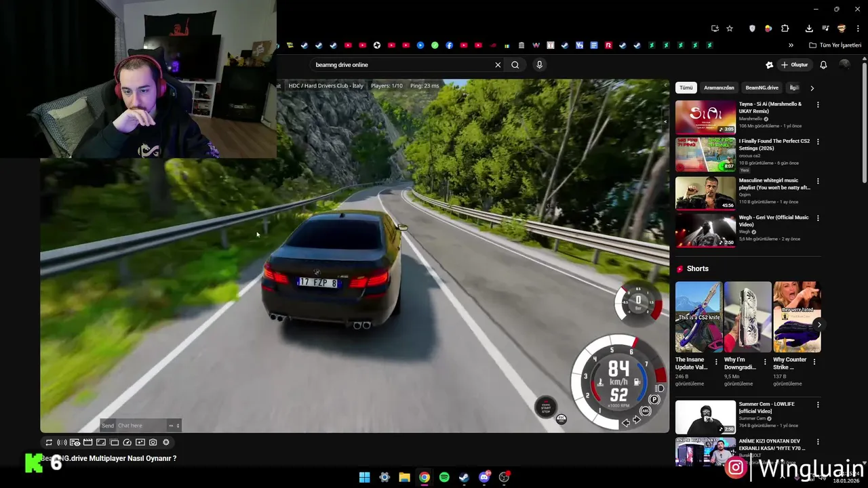Show more filter chips with the right chevron
Image resolution: width=868 pixels, height=488 pixels.
812,88
